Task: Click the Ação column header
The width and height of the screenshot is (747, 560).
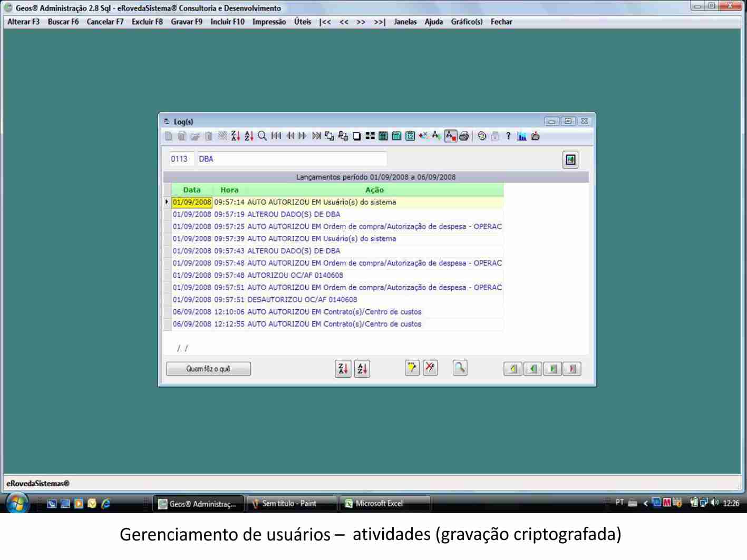Action: point(375,190)
